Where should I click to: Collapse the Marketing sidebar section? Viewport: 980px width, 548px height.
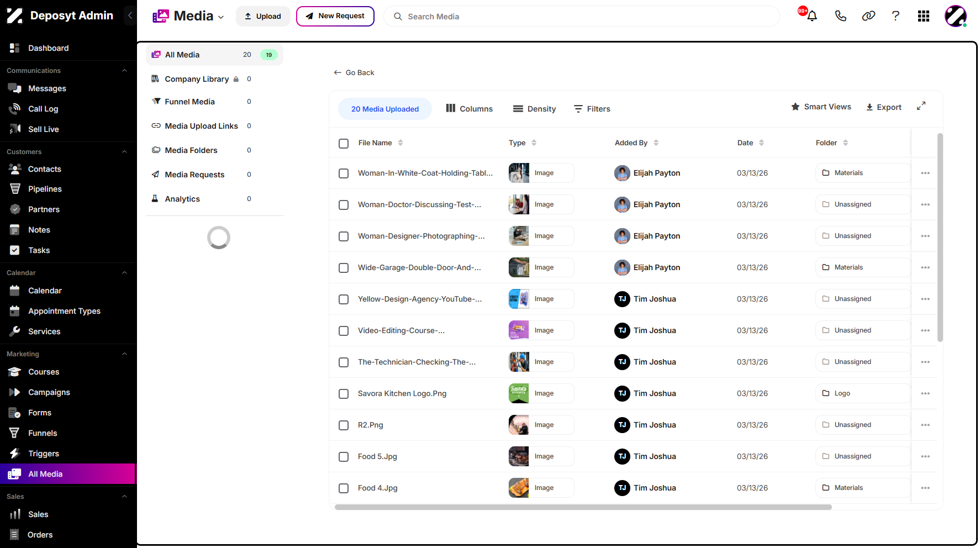click(124, 354)
